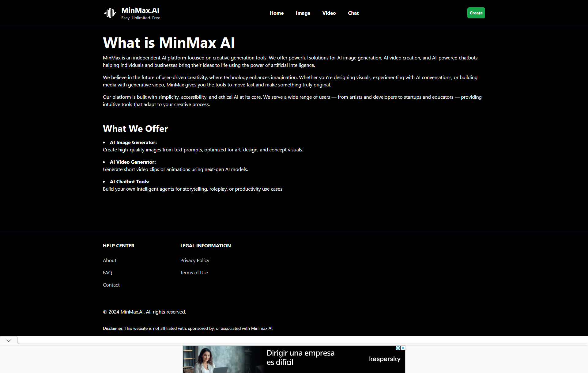Click the kaspersky brand logo in ad

385,359
